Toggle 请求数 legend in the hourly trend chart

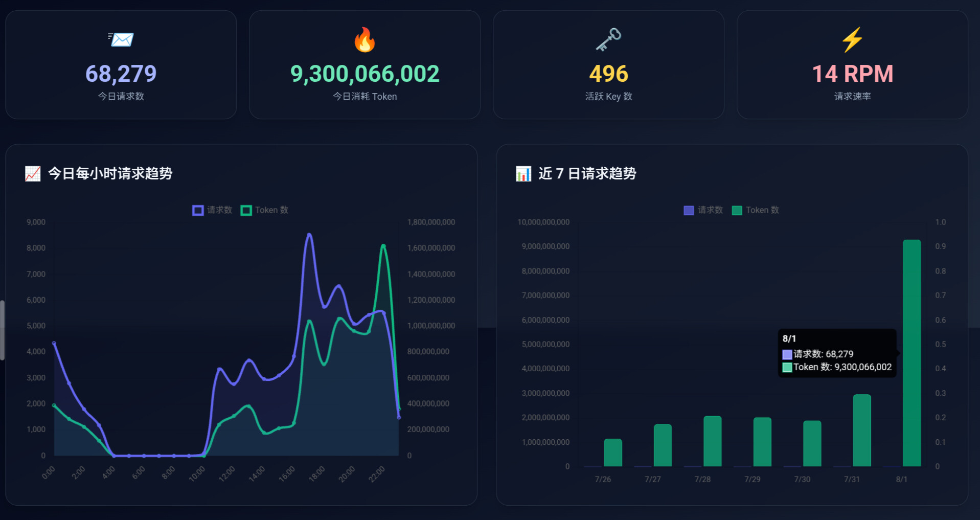212,210
